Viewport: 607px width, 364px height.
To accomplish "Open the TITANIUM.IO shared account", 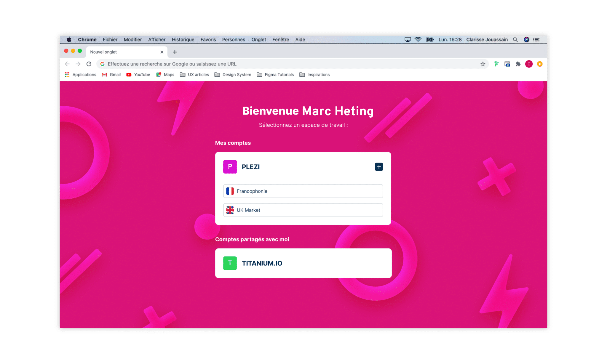I will point(303,263).
